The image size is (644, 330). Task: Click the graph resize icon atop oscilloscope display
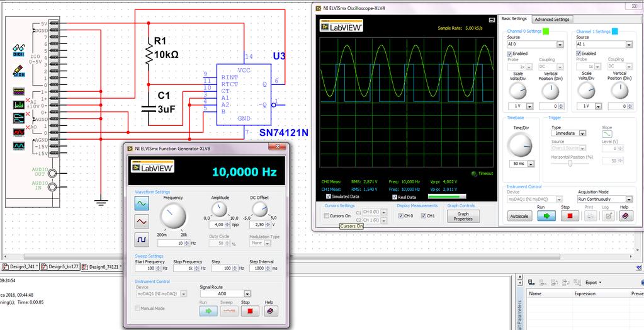491,20
